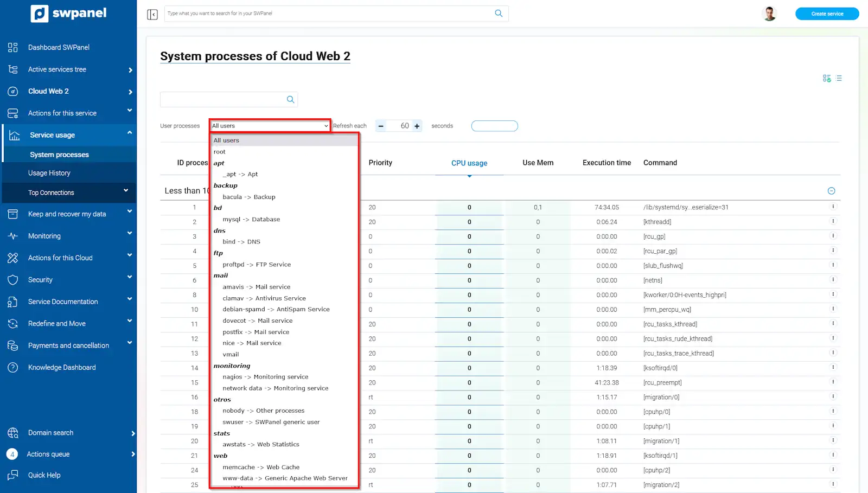Viewport: 868px width, 493px height.
Task: Increase refresh interval with plus
Action: click(x=417, y=126)
